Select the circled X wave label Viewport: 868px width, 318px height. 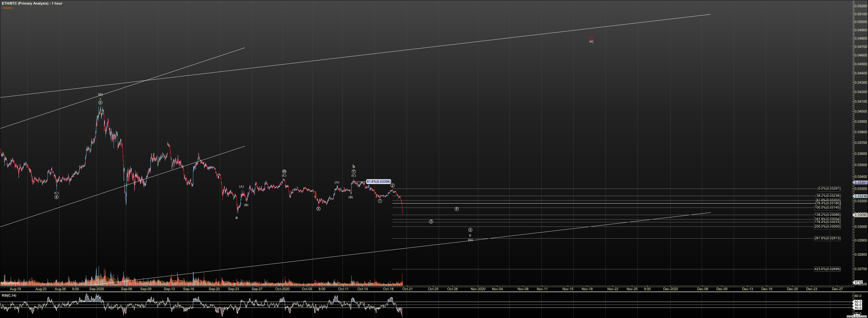[x=318, y=209]
